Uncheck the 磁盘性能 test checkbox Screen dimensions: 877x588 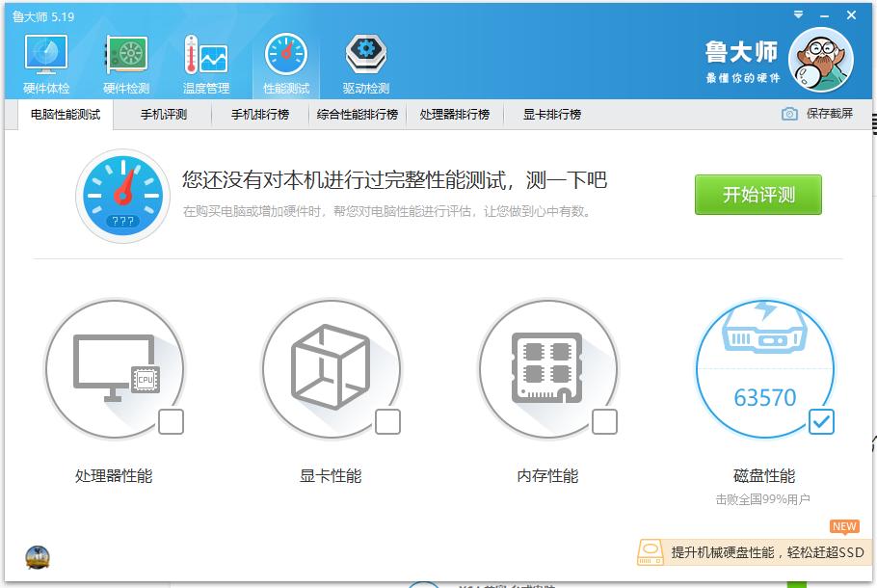click(820, 421)
